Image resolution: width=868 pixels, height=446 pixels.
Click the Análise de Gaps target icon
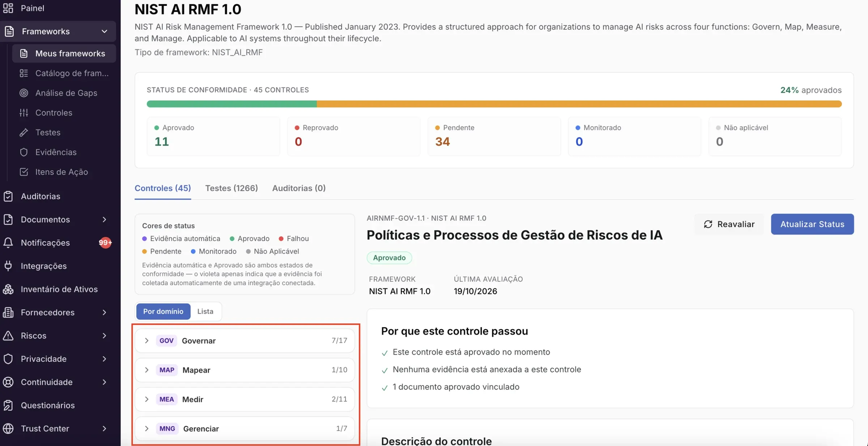tap(24, 93)
